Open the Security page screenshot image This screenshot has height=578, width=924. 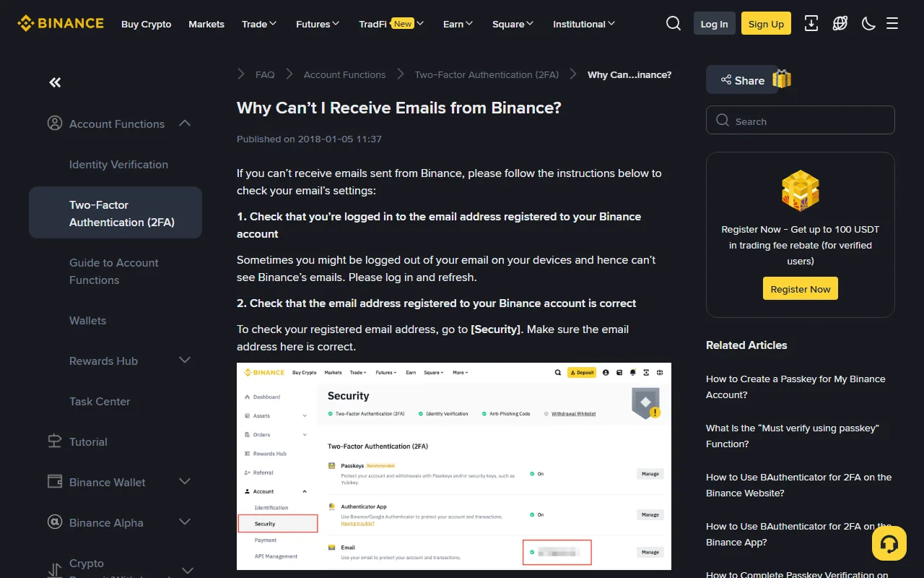tap(454, 466)
